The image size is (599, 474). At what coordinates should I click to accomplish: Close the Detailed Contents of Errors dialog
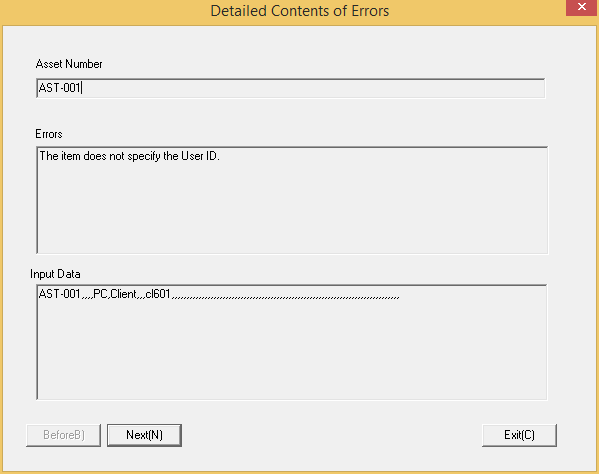pos(582,7)
